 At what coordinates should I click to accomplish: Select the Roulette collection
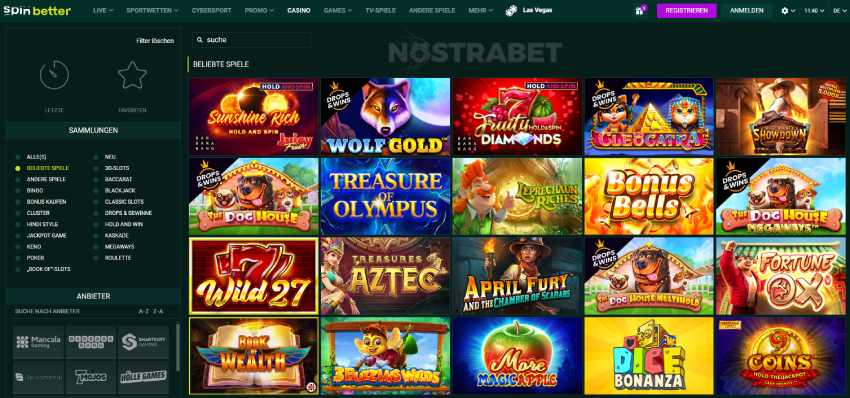coord(118,258)
